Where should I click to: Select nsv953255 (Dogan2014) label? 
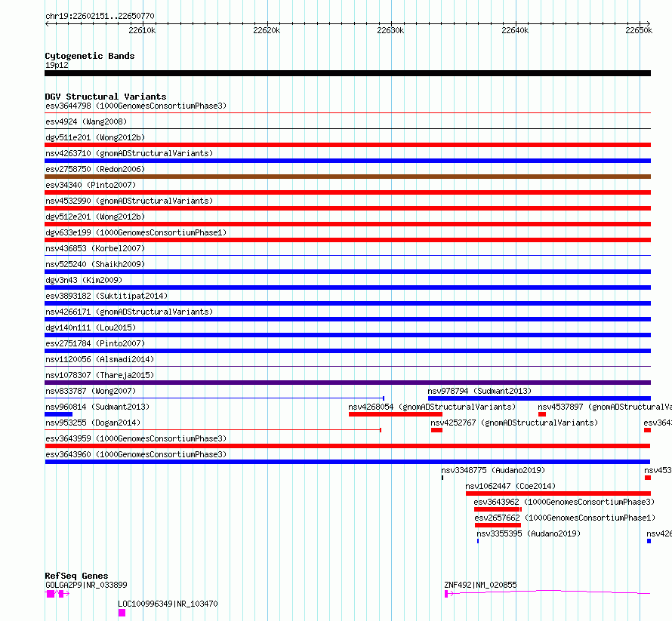point(93,423)
